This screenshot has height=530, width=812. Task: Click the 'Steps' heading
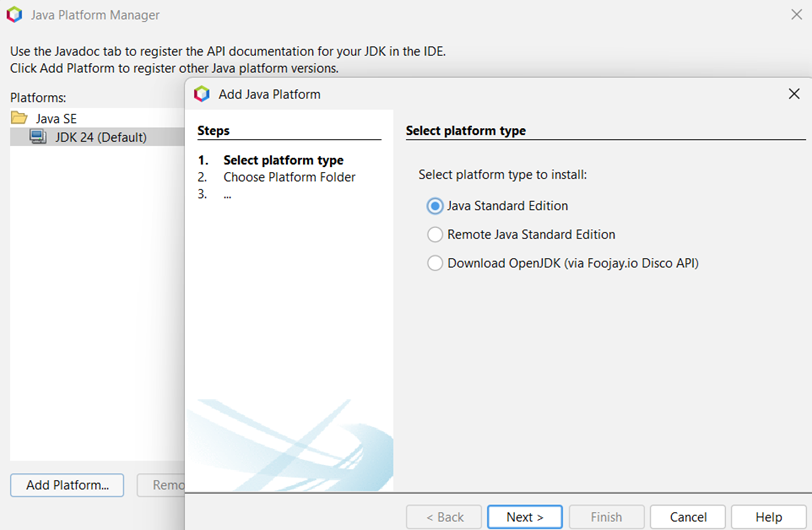(213, 131)
